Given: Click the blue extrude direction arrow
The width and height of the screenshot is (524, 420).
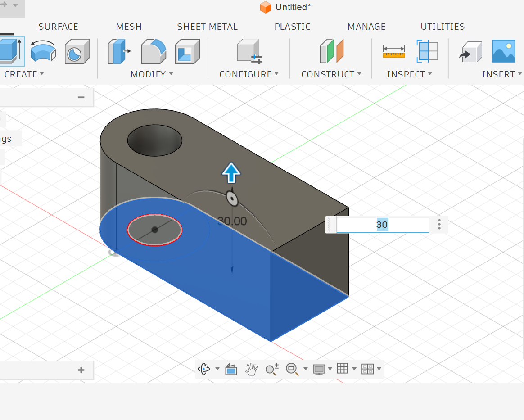Looking at the screenshot, I should click(231, 173).
